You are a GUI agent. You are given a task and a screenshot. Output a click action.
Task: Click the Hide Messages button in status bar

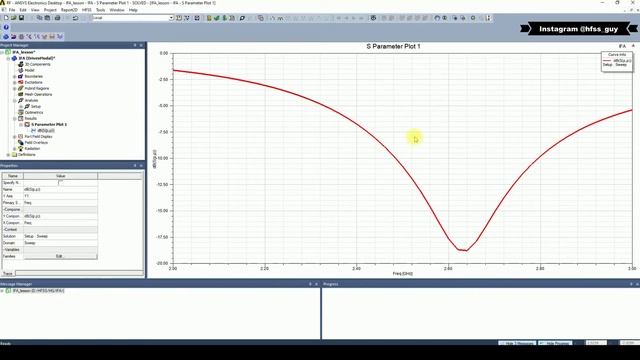coord(517,343)
